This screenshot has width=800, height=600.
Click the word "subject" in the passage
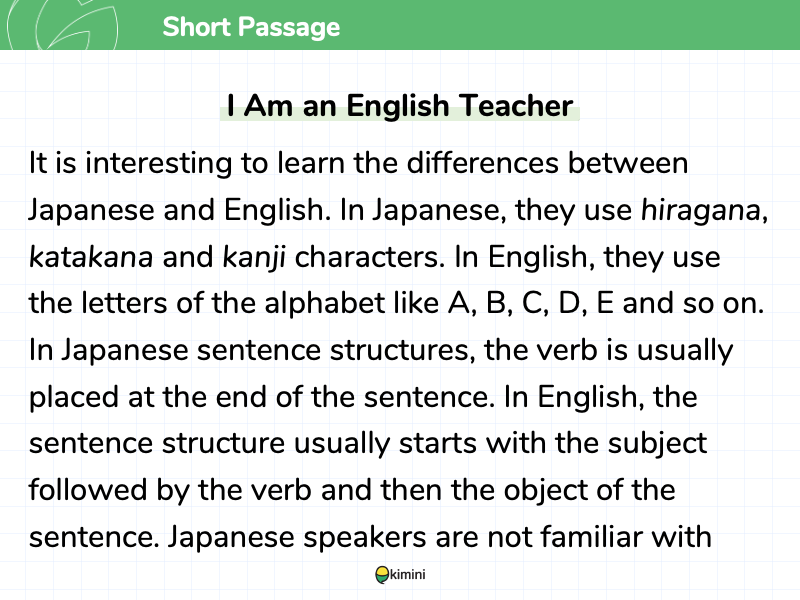tap(654, 444)
